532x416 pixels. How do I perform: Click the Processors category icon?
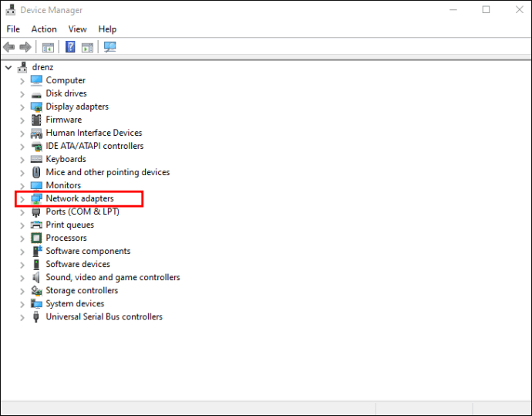pyautogui.click(x=36, y=238)
